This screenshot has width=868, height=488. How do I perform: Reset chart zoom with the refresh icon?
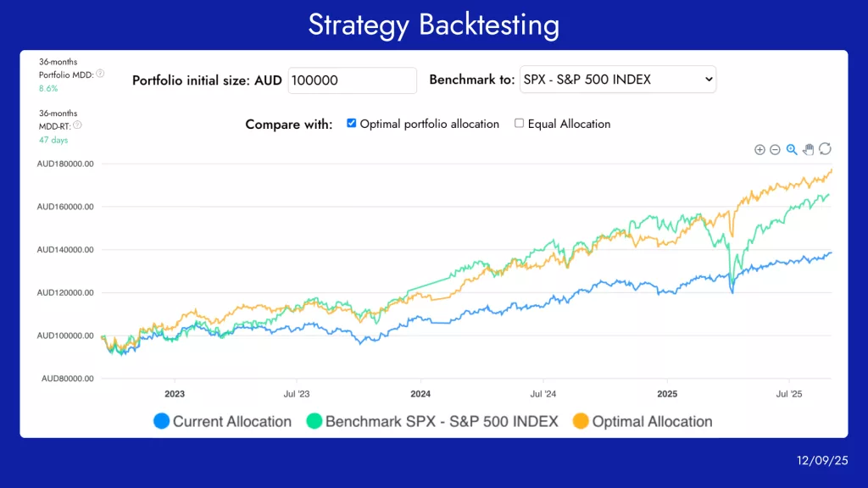825,149
